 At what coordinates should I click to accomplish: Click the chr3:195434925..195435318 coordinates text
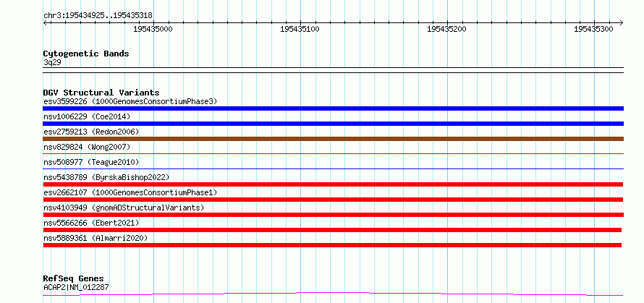click(x=98, y=16)
